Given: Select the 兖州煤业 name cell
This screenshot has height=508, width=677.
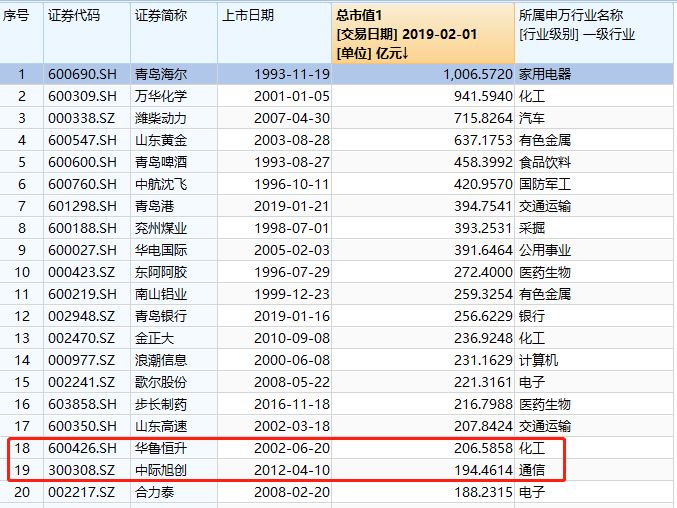Looking at the screenshot, I should point(174,228).
